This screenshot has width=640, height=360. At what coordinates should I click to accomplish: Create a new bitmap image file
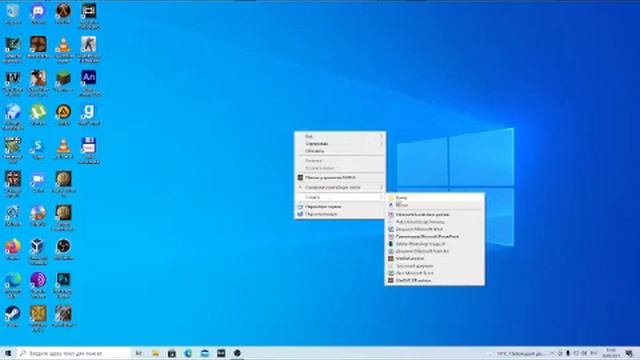click(435, 222)
